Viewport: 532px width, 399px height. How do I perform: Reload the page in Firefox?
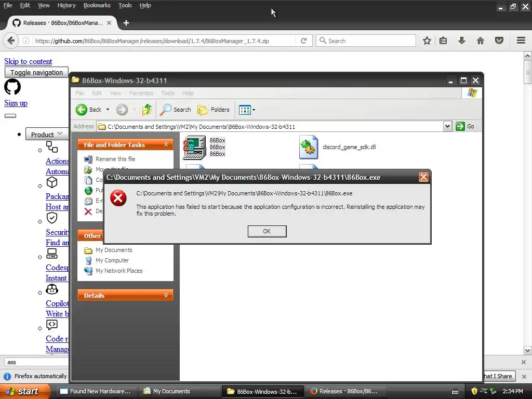pyautogui.click(x=303, y=41)
